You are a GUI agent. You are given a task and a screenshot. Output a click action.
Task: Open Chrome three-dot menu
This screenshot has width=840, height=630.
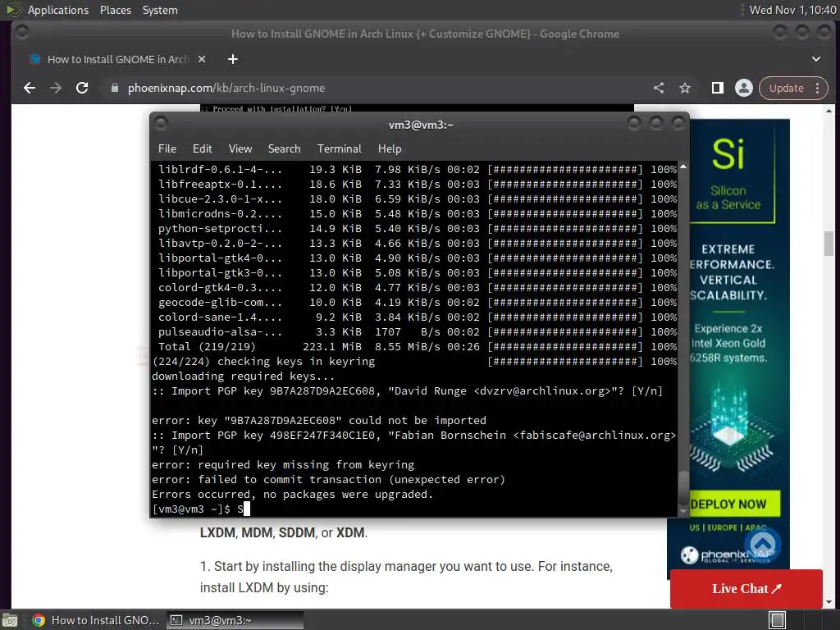point(818,88)
